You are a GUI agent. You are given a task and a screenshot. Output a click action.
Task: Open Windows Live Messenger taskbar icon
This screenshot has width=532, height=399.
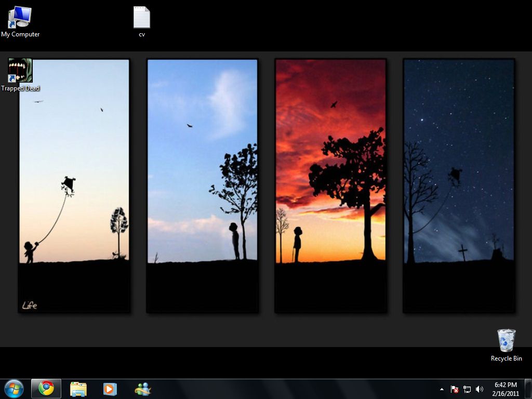(142, 389)
